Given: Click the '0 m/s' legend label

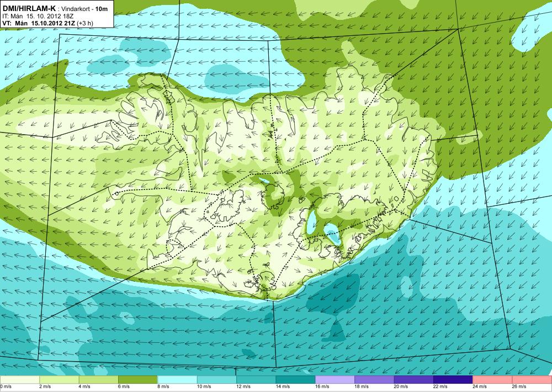Looking at the screenshot, I should (x=6, y=386).
